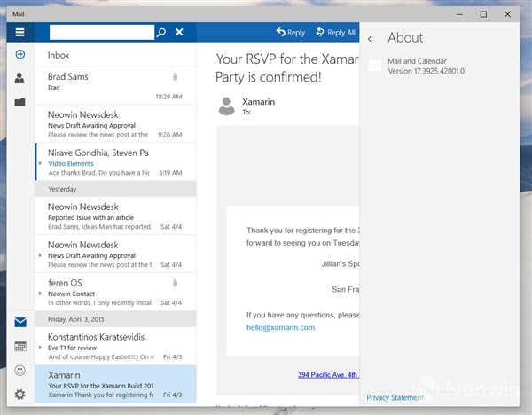
Task: Follow the 394 Pacific Ave address link
Action: (328, 375)
